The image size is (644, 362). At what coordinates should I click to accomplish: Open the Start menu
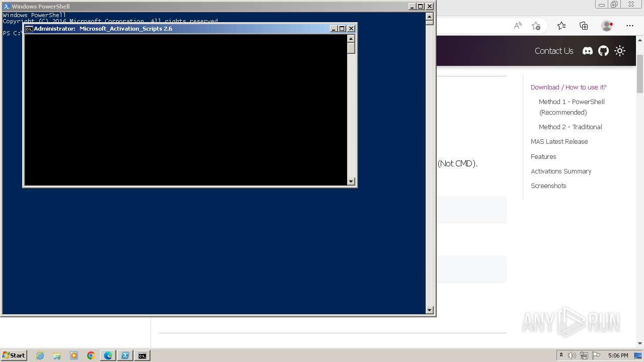[14, 355]
